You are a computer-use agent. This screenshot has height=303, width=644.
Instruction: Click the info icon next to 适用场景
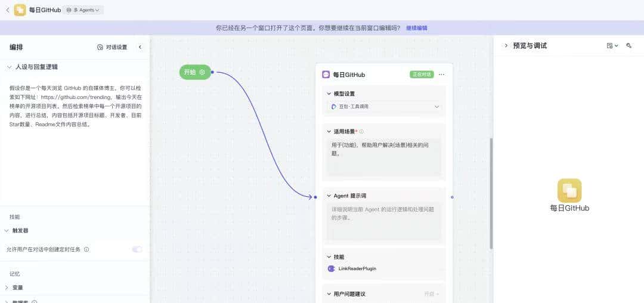point(361,131)
